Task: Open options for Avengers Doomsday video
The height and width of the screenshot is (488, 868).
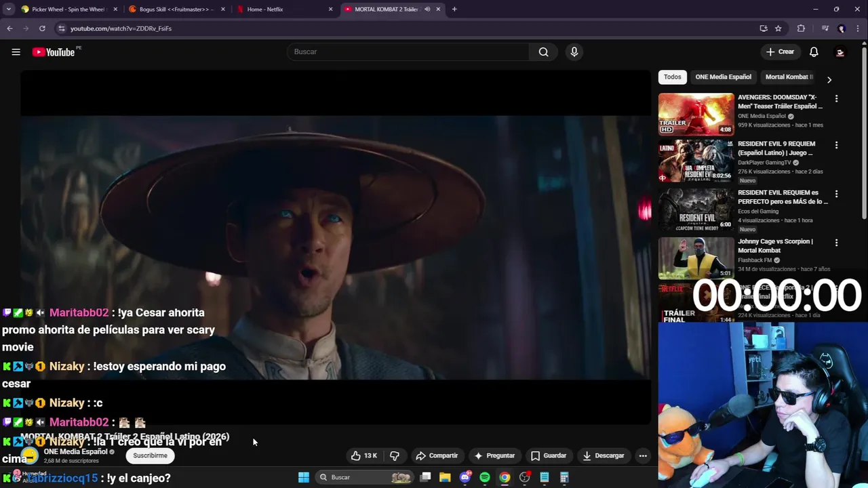Action: coord(836,98)
